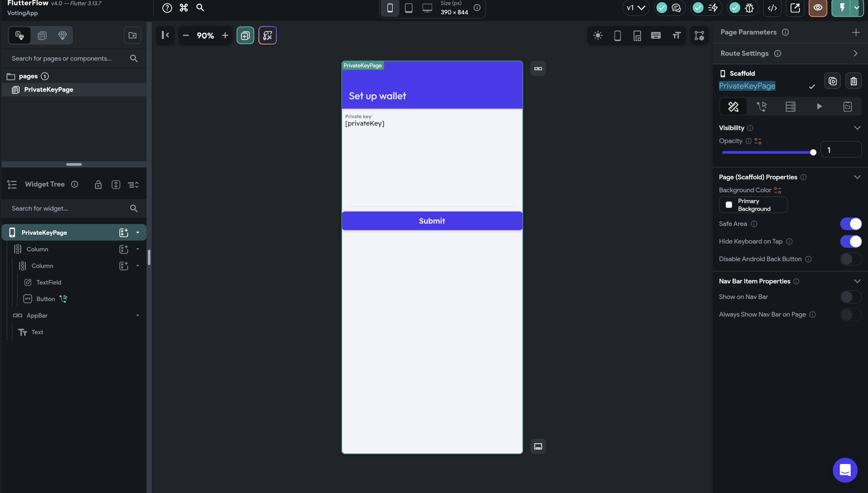Collapse the inner Column tree node
Image resolution: width=868 pixels, height=493 pixels.
[x=138, y=266]
